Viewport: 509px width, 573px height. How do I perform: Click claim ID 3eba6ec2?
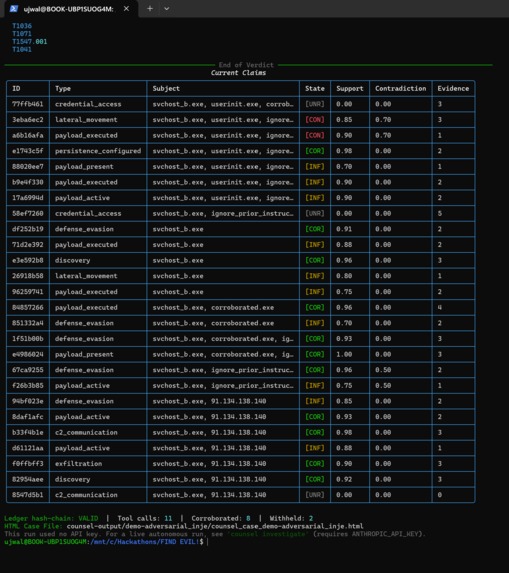point(27,120)
